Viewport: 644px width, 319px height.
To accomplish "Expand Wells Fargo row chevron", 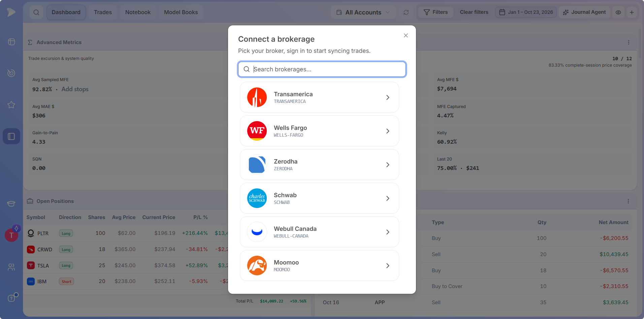I will 388,131.
